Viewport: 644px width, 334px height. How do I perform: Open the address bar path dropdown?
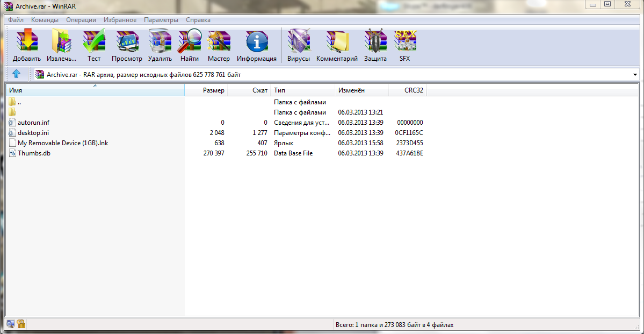636,74
